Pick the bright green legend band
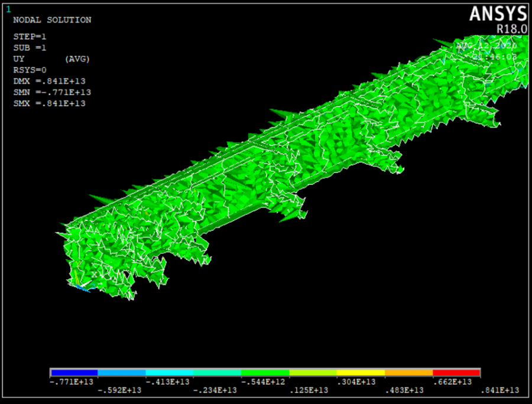532x404 pixels. (x=265, y=373)
